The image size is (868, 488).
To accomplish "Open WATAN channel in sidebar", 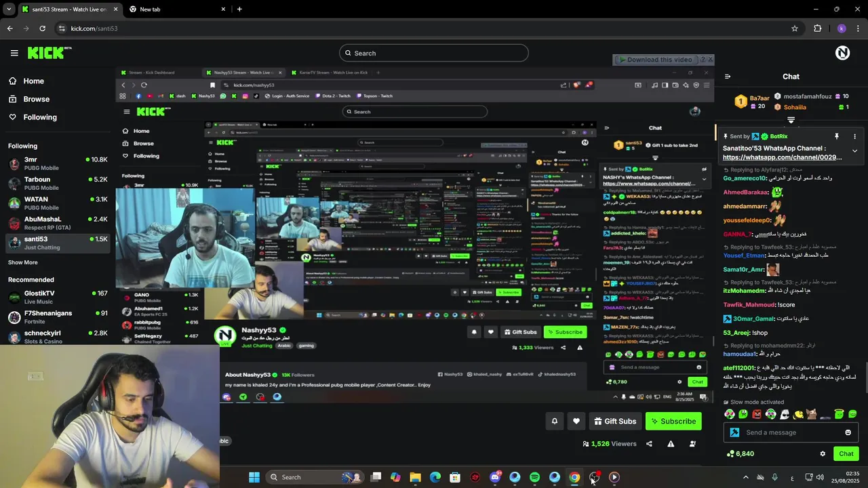I will pos(58,203).
